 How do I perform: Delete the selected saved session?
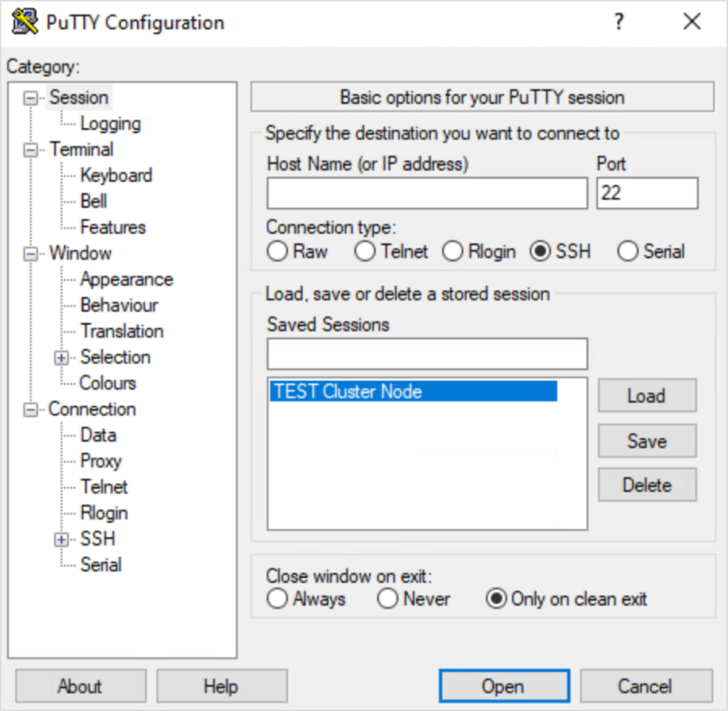coord(646,486)
